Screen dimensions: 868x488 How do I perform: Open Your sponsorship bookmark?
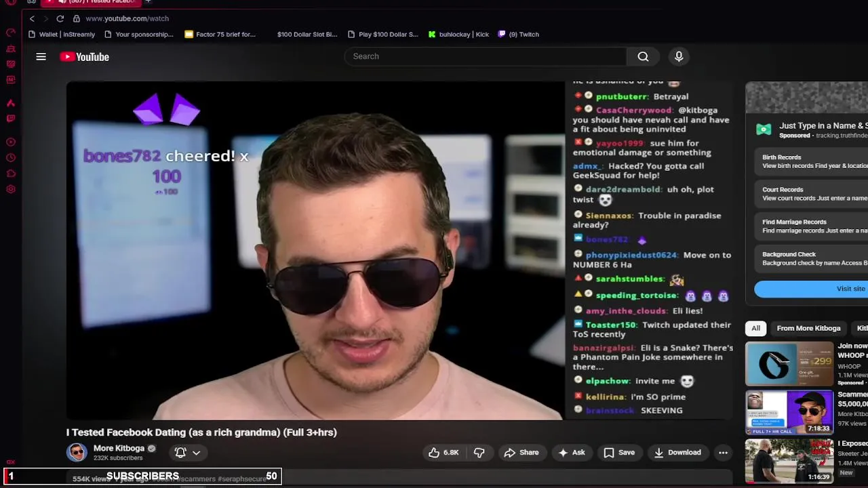(x=138, y=35)
